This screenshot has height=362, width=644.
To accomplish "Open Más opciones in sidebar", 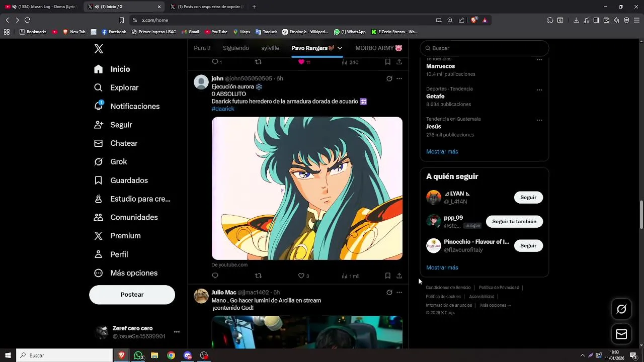I will [x=126, y=273].
